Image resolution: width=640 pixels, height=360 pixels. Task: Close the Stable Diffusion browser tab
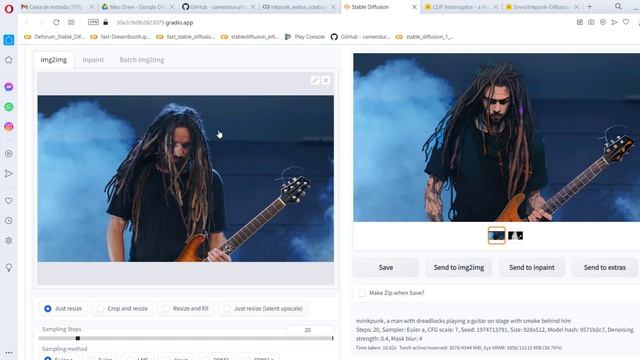[414, 7]
